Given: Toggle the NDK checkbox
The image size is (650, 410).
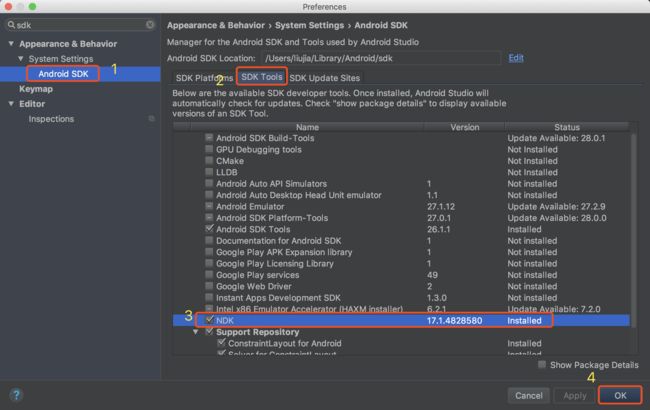Looking at the screenshot, I should (x=209, y=320).
